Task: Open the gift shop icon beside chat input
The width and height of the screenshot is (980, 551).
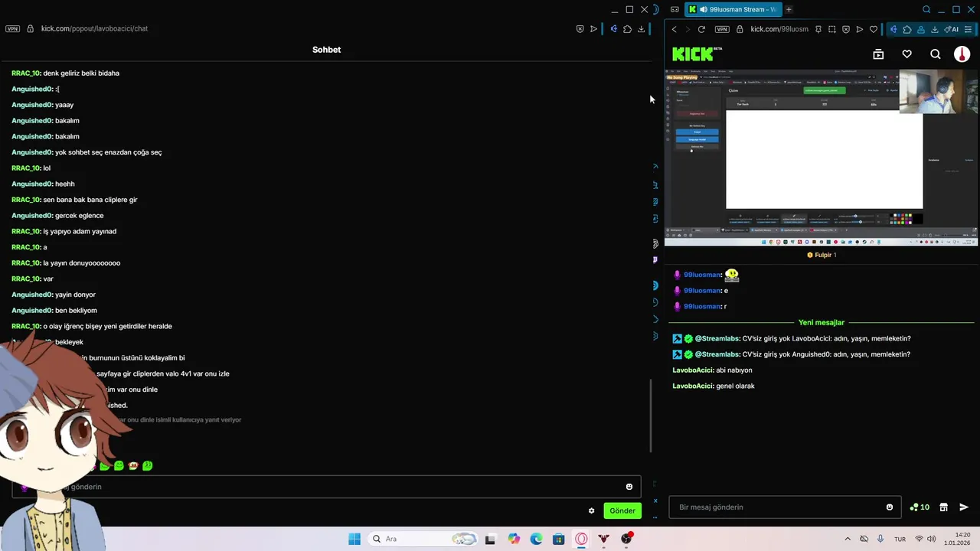Action: pyautogui.click(x=944, y=507)
